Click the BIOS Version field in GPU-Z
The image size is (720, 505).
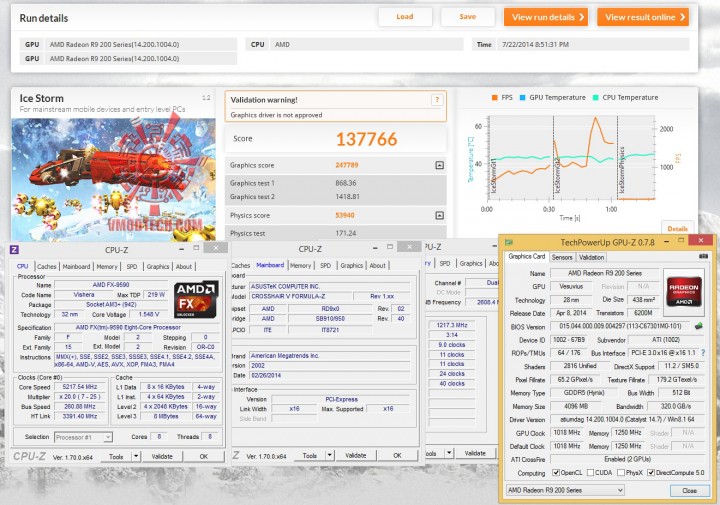pos(621,326)
